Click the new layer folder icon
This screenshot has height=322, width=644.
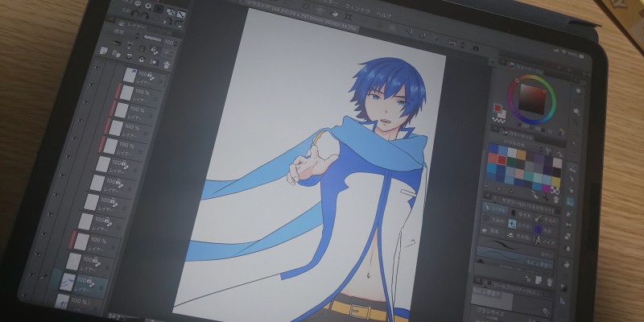[117, 54]
